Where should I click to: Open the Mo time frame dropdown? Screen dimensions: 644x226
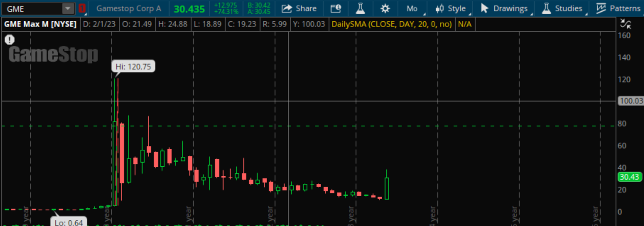(412, 9)
